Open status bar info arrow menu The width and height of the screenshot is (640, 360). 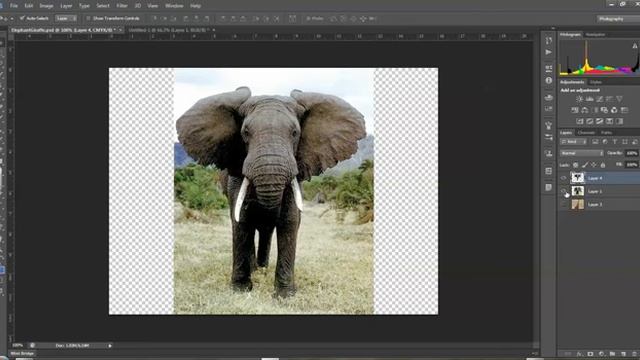coord(110,346)
